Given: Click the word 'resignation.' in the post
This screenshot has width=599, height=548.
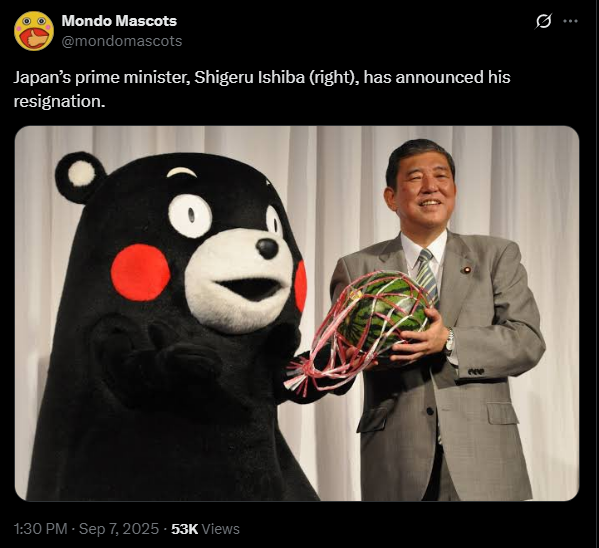Looking at the screenshot, I should [59, 102].
